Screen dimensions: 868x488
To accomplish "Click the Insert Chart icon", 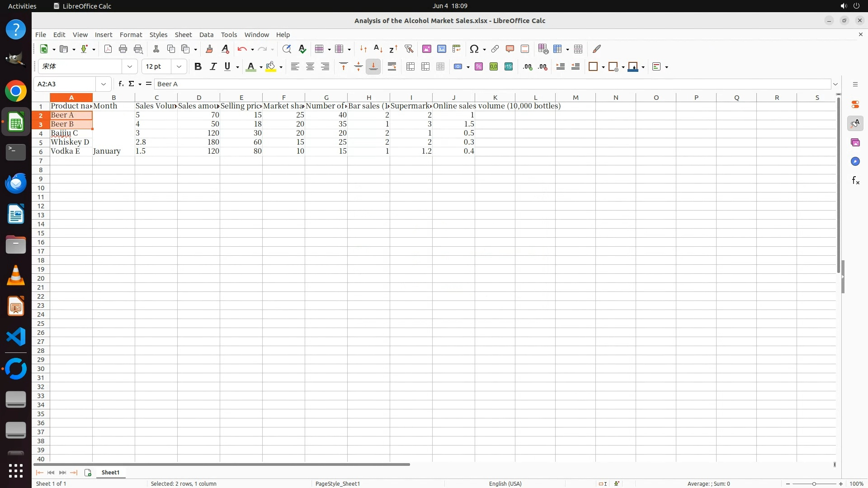I will (x=442, y=49).
